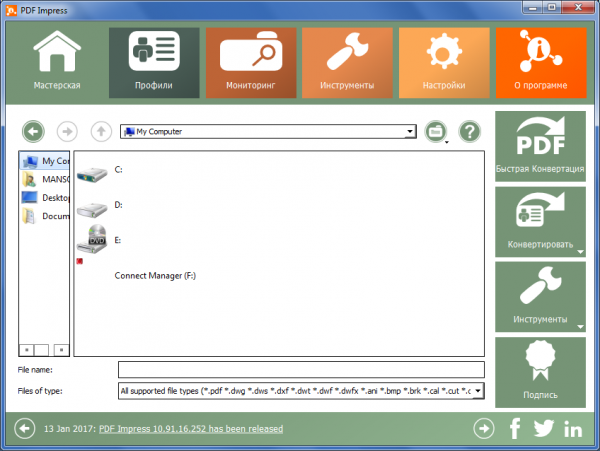The width and height of the screenshot is (600, 451).
Task: Click the folder view options icon
Action: pos(435,132)
